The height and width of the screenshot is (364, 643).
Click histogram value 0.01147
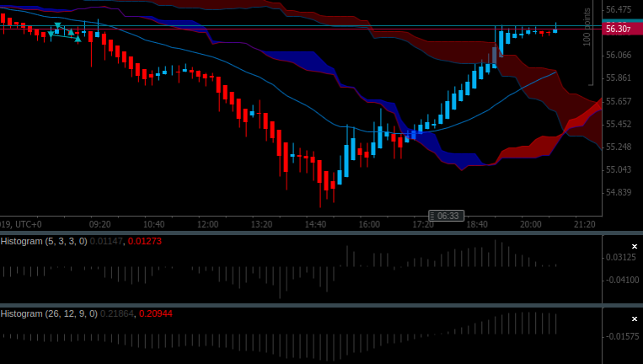106,241
